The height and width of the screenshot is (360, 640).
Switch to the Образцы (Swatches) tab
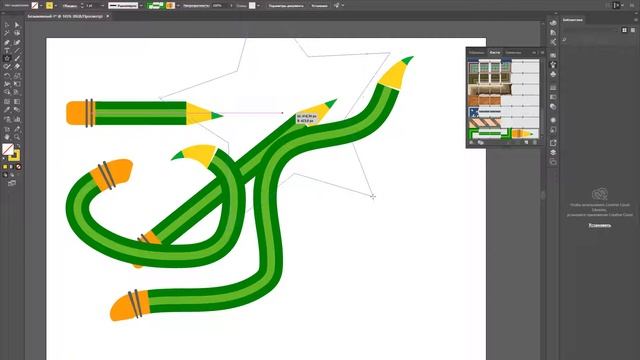click(x=476, y=53)
